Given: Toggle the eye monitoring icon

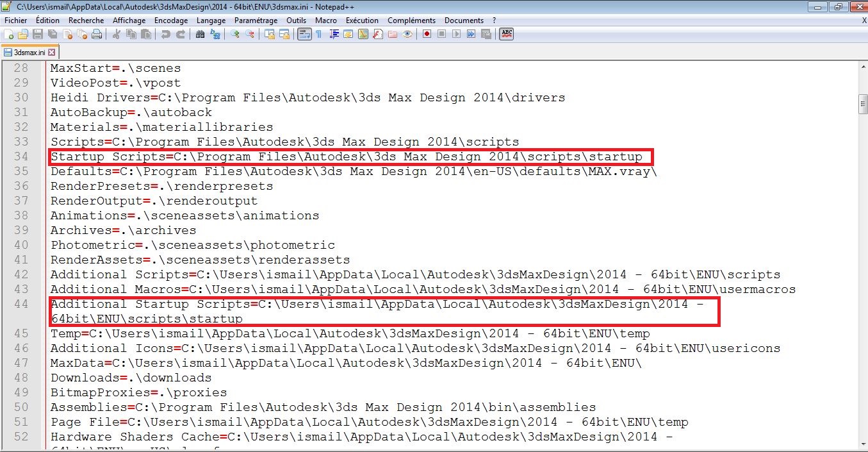Looking at the screenshot, I should click(x=407, y=34).
